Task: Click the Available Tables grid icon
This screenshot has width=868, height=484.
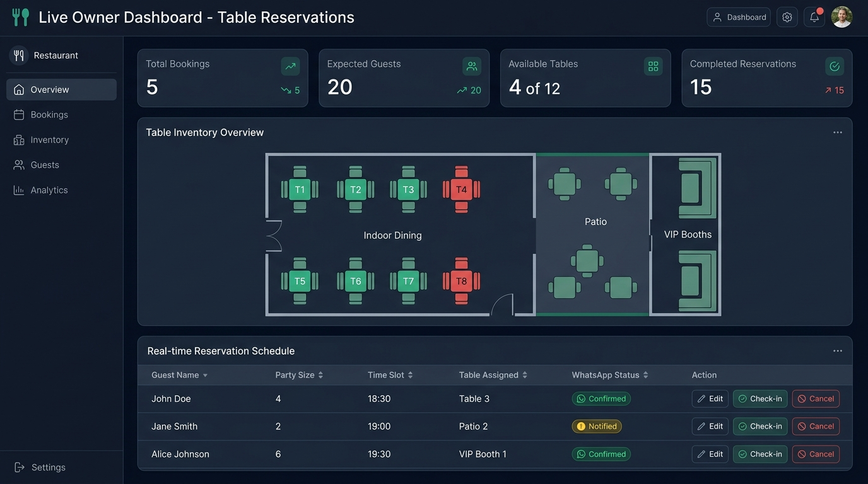Action: (x=653, y=66)
